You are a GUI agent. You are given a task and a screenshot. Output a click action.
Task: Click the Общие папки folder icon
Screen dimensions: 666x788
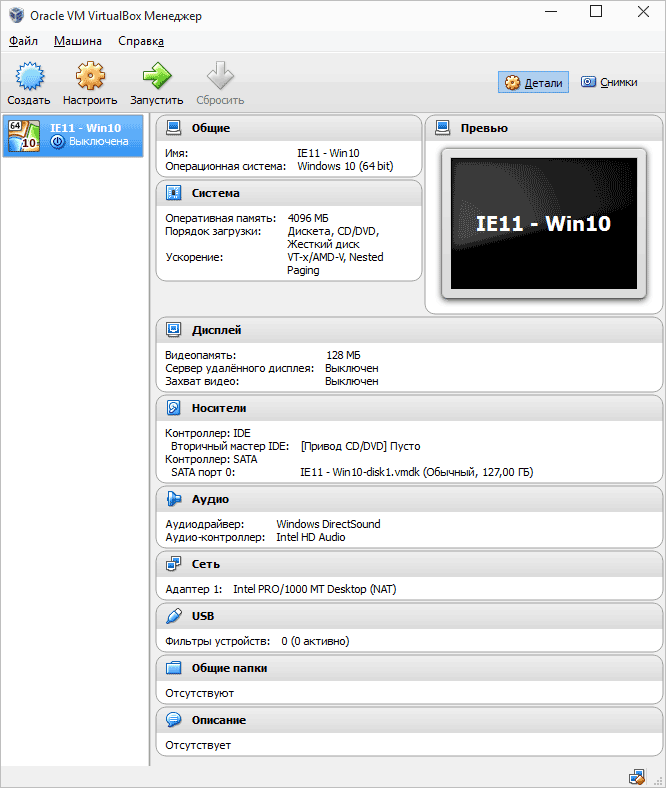click(173, 668)
